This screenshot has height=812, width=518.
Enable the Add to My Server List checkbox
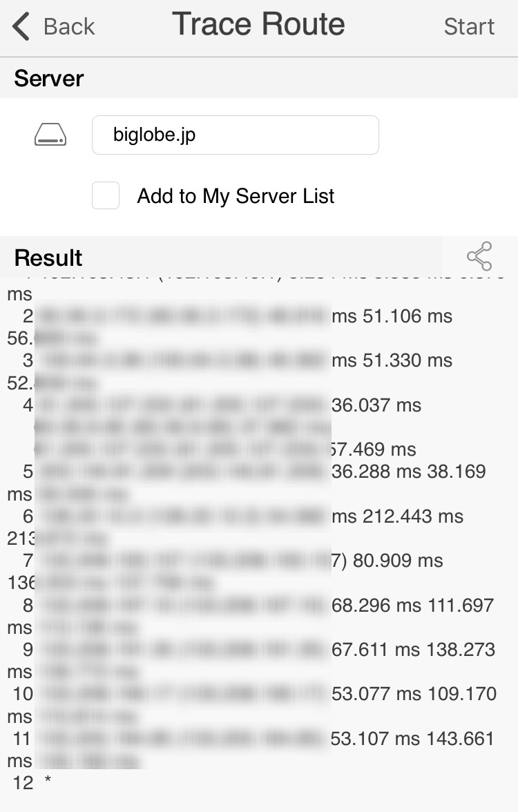point(106,196)
